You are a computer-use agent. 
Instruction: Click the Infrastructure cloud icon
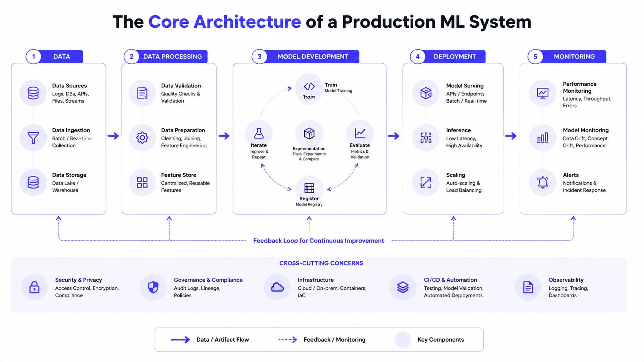(277, 287)
